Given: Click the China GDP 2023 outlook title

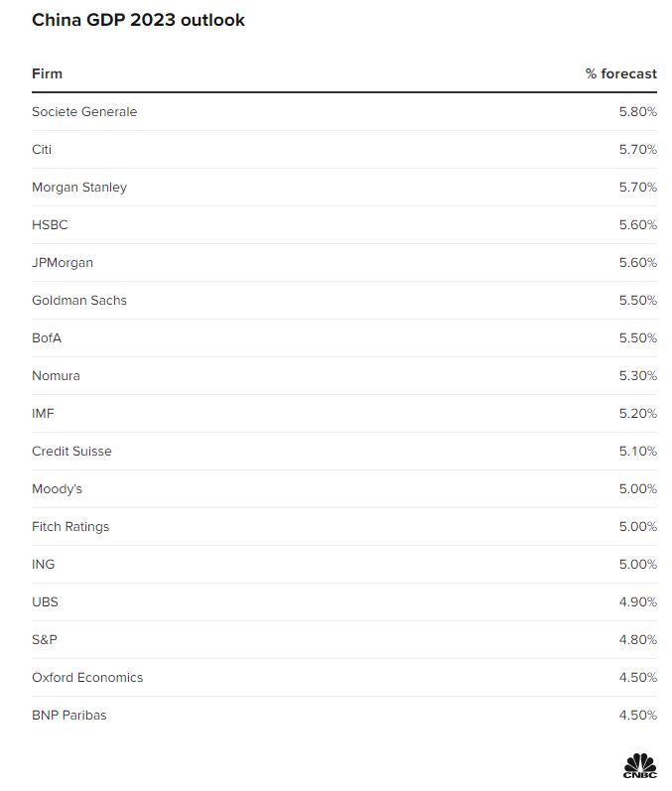Looking at the screenshot, I should coord(138,20).
